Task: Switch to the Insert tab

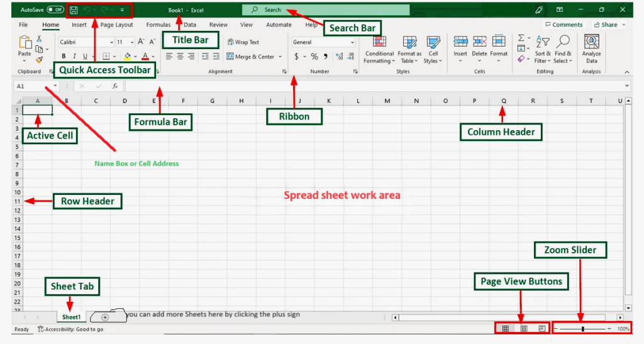Action: point(79,25)
